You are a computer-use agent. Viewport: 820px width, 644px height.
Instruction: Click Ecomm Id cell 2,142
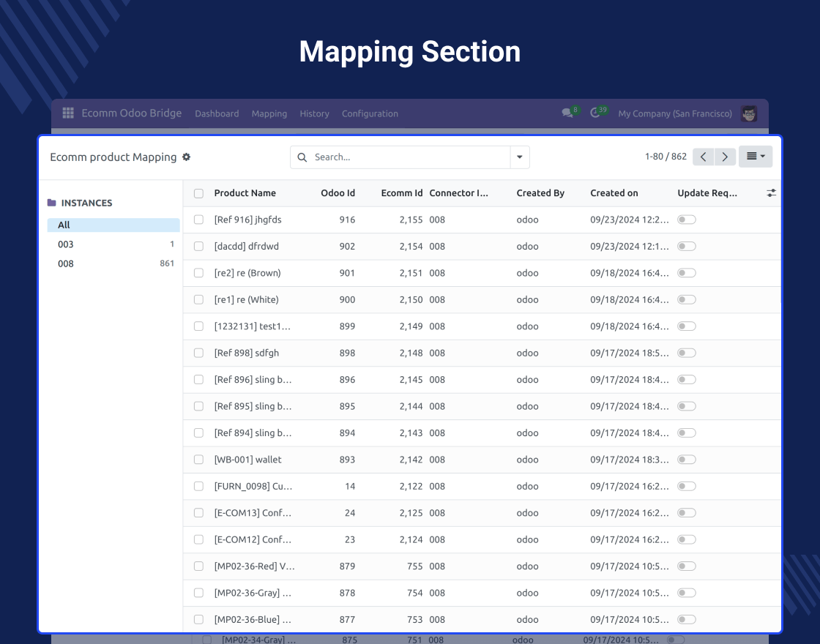tap(411, 460)
